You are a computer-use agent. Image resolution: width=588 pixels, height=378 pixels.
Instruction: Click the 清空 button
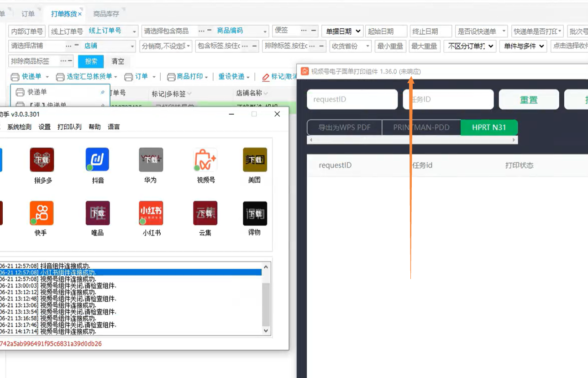point(118,61)
